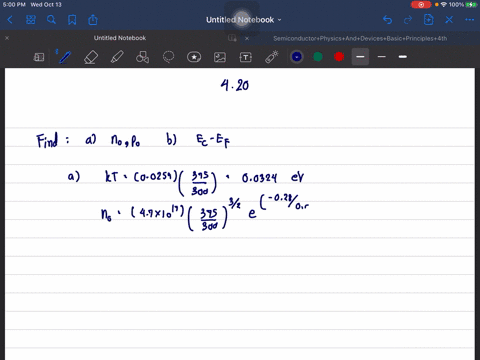Tap the handwritten word Find
This screenshot has width=480, height=360.
pyautogui.click(x=47, y=140)
